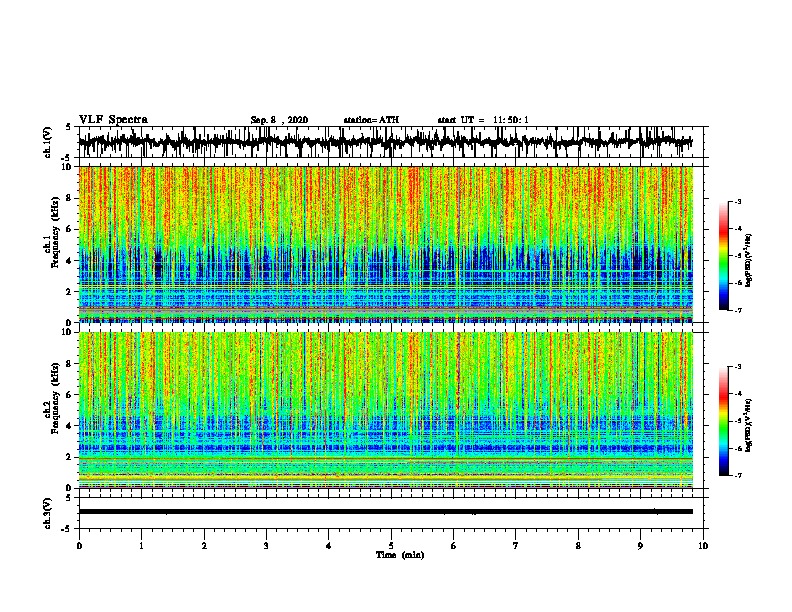The height and width of the screenshot is (612, 792).
Task: Click the "5" tick on the time axis
Action: tap(391, 546)
